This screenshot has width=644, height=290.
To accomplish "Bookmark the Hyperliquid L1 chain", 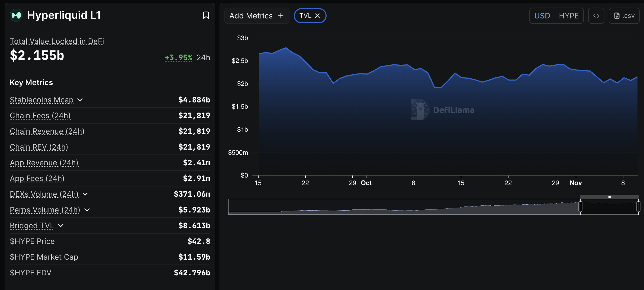I will click(x=206, y=15).
